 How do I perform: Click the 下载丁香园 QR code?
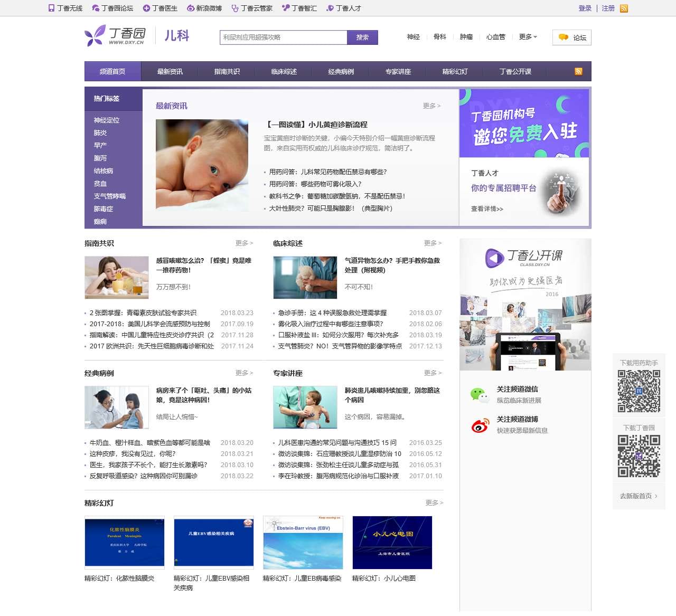(x=639, y=456)
